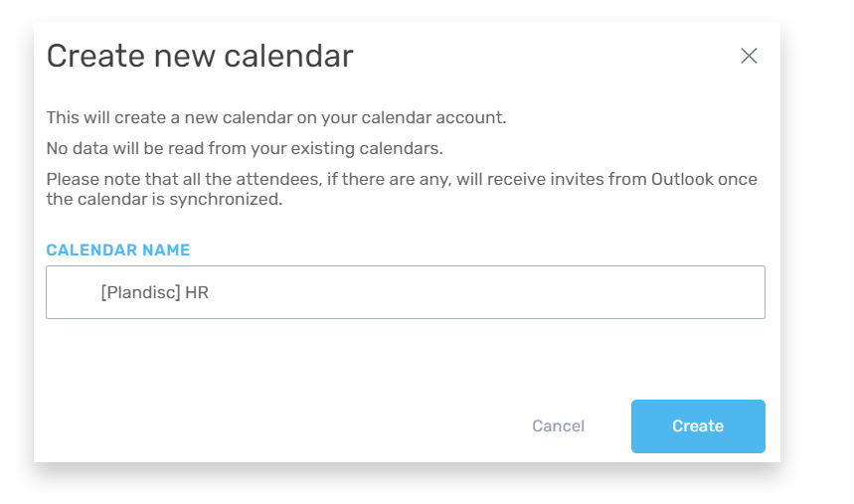Click the Create button
This screenshot has height=504, width=854.
click(x=698, y=426)
